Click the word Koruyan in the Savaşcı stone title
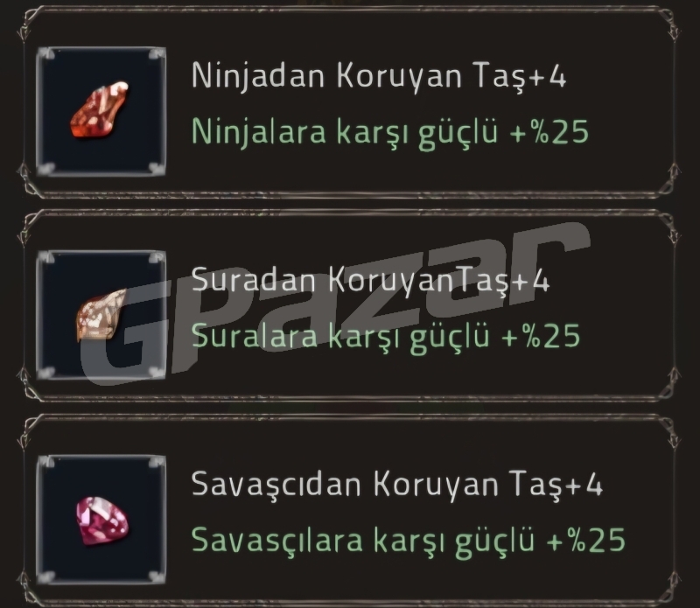Image resolution: width=700 pixels, height=608 pixels. pyautogui.click(x=436, y=486)
